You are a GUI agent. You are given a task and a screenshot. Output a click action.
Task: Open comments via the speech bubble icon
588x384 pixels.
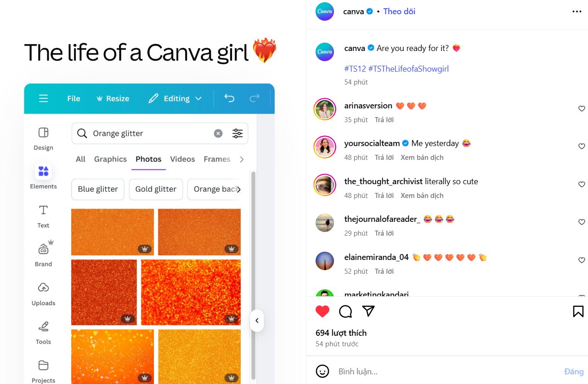(345, 311)
